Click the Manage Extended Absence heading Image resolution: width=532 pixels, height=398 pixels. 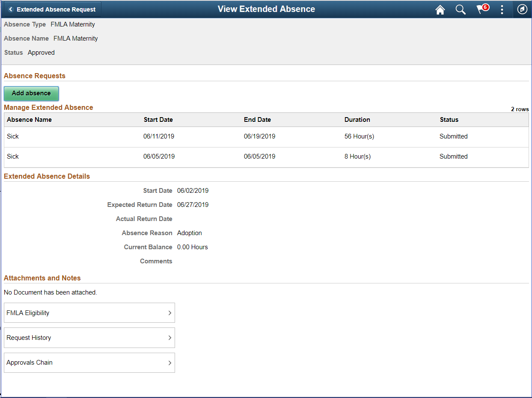click(48, 107)
